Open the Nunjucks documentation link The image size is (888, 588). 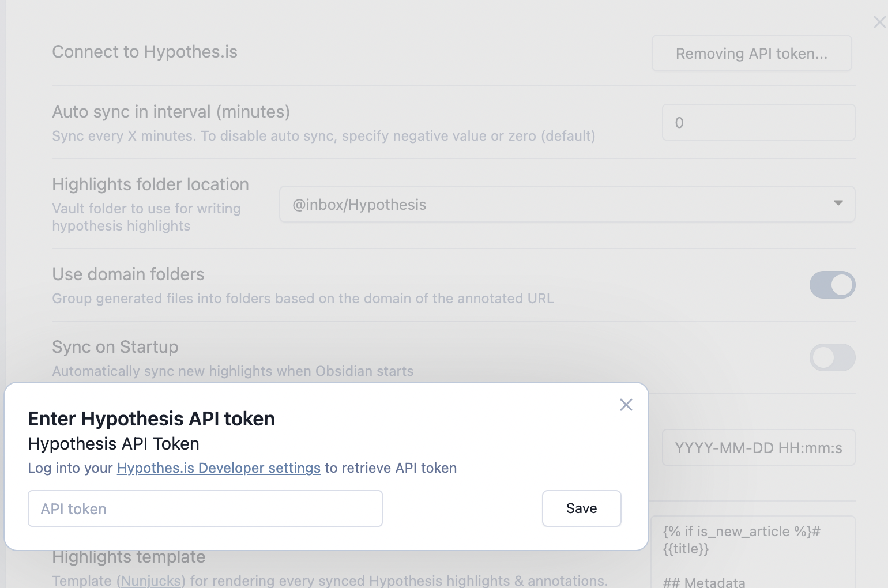point(151,581)
